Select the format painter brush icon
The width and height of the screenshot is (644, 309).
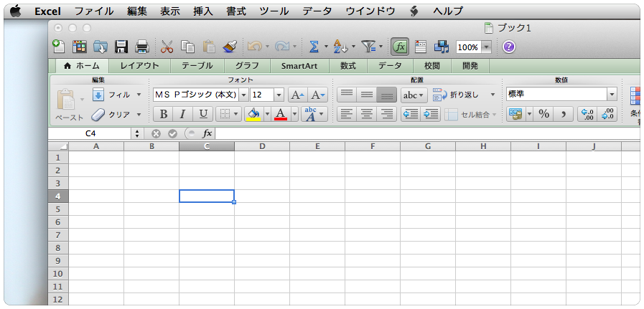pos(230,47)
